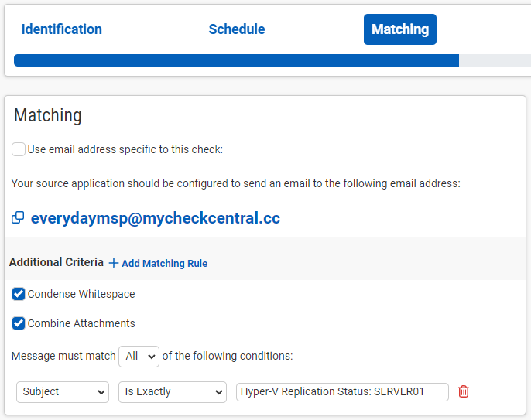Click the everydaymsp@mychecktentral.cc email address
Screen dimensions: 531x420
tap(156, 218)
